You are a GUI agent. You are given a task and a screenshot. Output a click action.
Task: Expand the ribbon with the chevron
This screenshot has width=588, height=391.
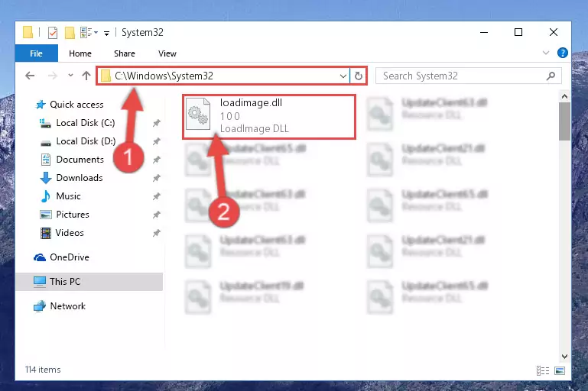pyautogui.click(x=546, y=53)
